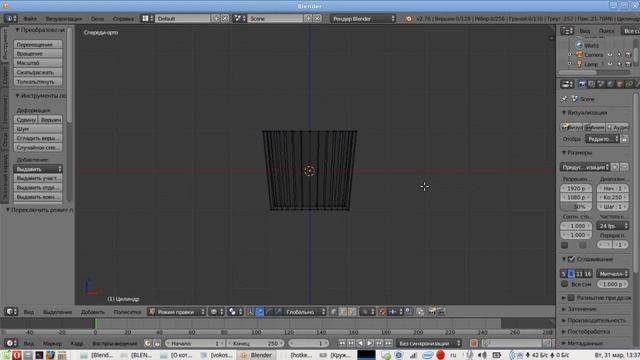The height and width of the screenshot is (360, 640).
Task: Toggle Lamp visibility eye in outliner
Action: [610, 64]
